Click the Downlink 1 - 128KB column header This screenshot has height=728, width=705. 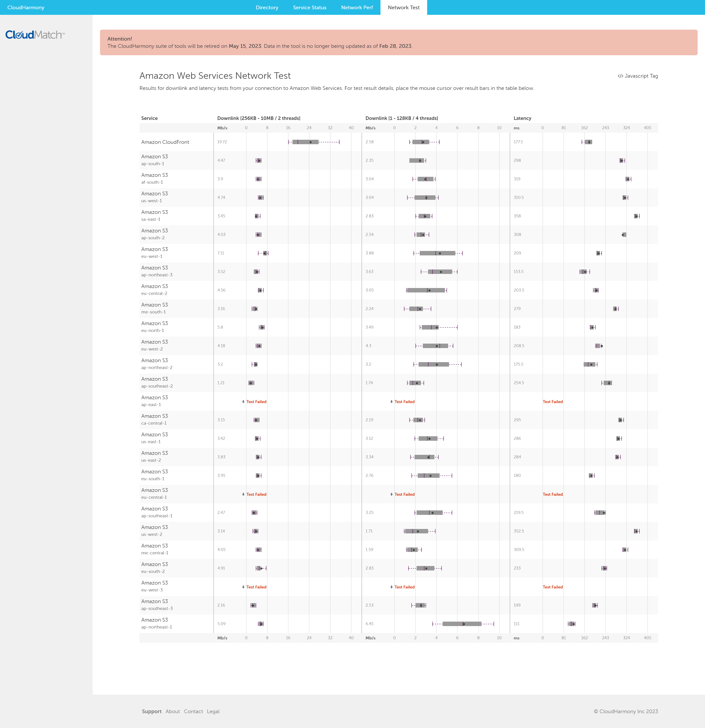coord(402,118)
